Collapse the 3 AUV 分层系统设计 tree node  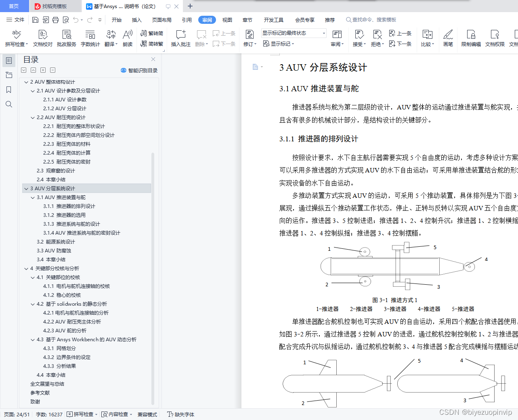coord(27,188)
